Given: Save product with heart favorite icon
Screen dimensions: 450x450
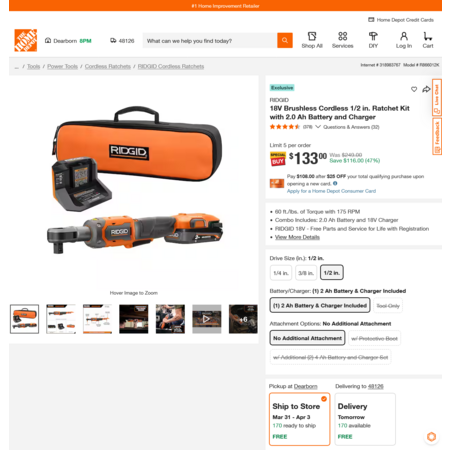Looking at the screenshot, I should tap(414, 89).
